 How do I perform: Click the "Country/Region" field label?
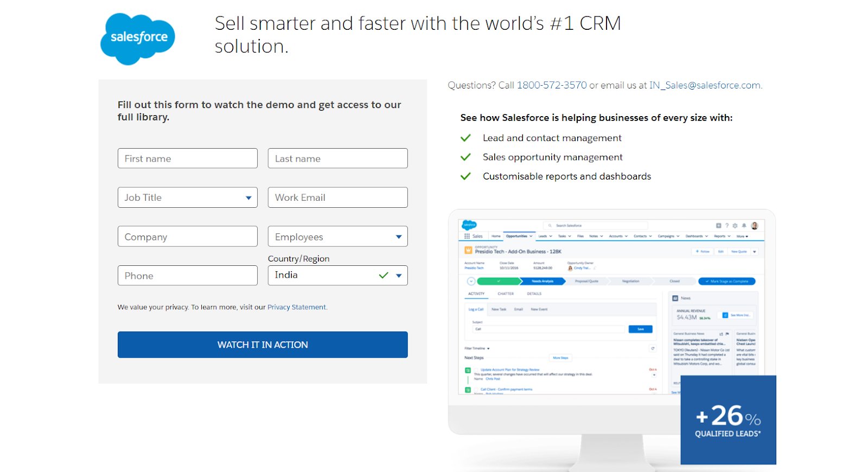[x=298, y=259]
